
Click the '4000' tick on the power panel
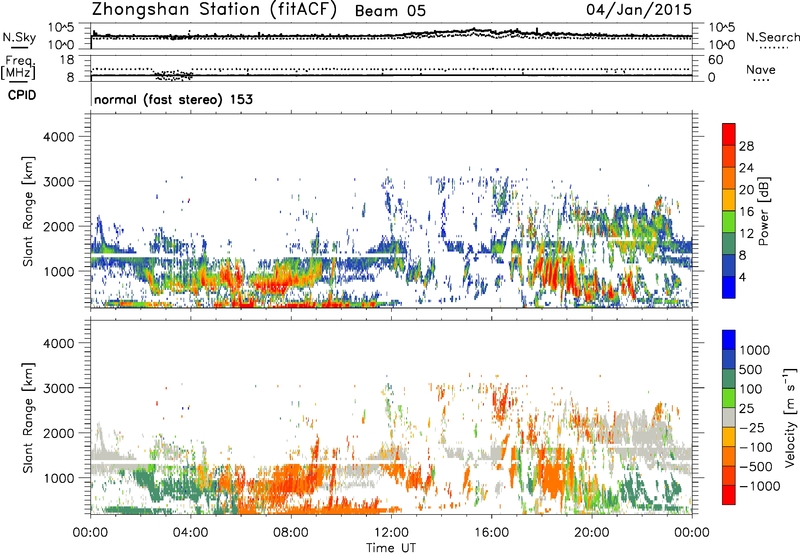click(58, 137)
